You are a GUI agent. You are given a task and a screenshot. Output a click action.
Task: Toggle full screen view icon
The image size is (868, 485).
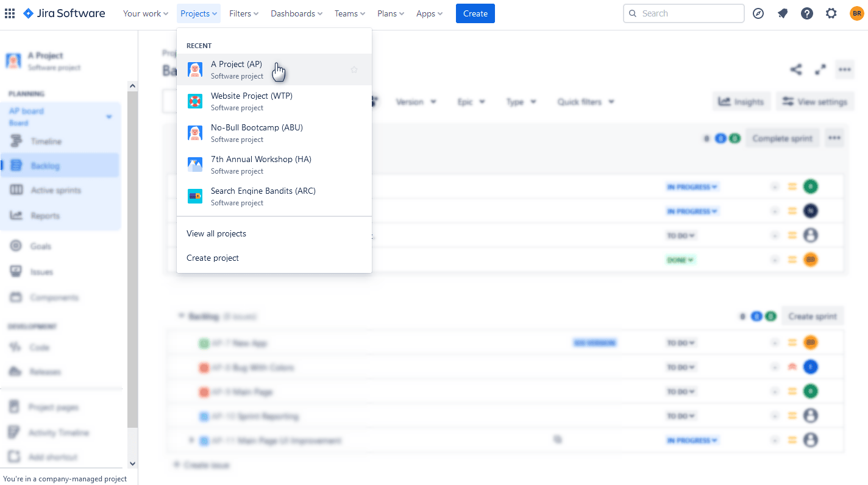tap(820, 69)
